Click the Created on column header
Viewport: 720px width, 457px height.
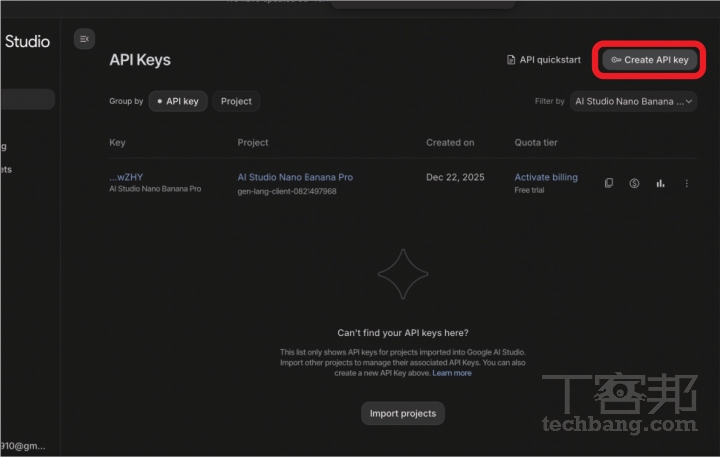click(450, 142)
